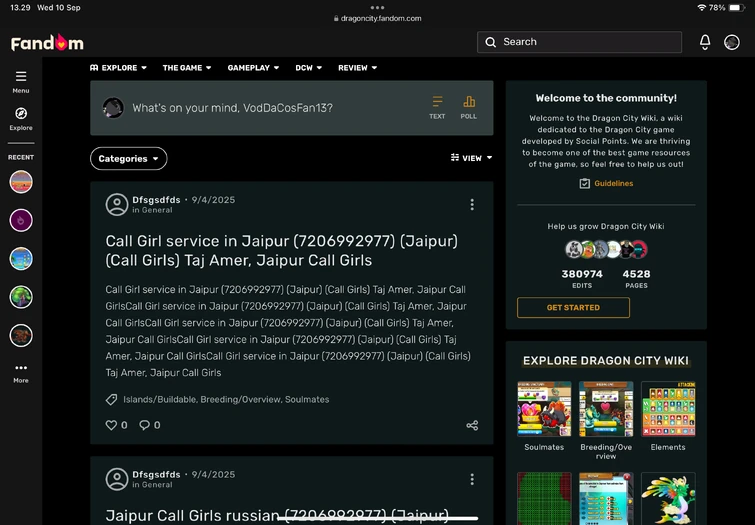Image resolution: width=755 pixels, height=525 pixels.
Task: Expand the EXPLORE navigation dropdown
Action: [118, 68]
